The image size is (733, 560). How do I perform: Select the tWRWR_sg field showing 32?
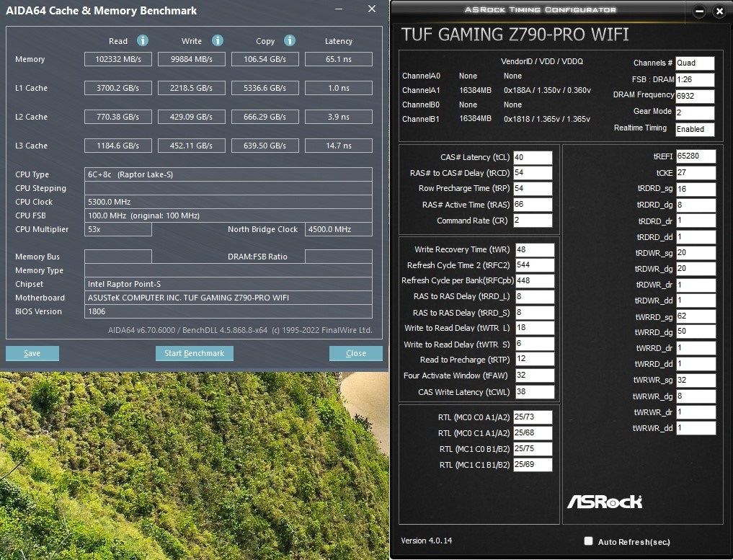(x=696, y=380)
